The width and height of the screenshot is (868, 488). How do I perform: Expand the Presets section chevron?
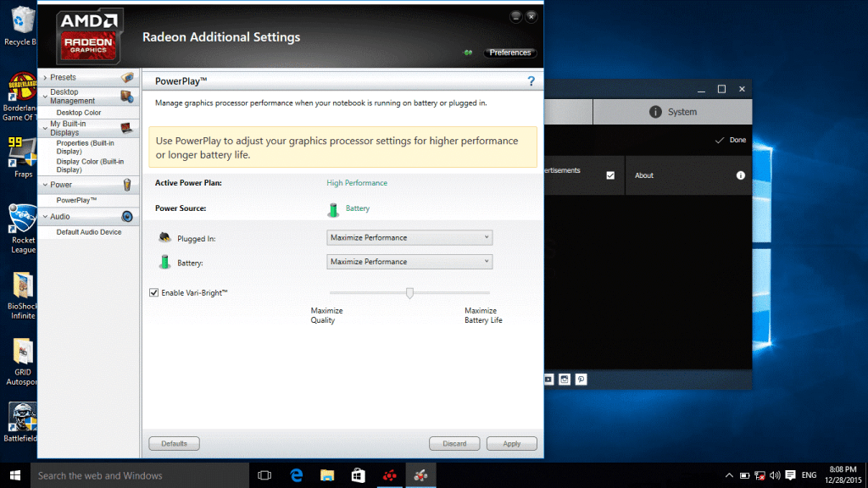tap(46, 77)
